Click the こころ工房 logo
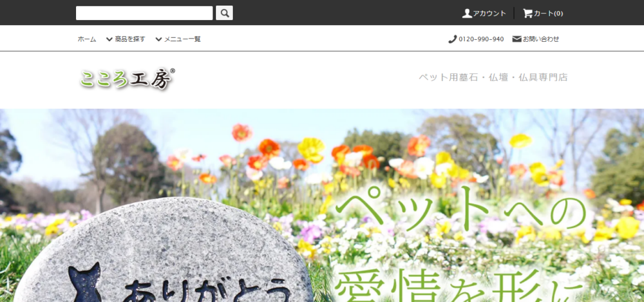 [128, 79]
